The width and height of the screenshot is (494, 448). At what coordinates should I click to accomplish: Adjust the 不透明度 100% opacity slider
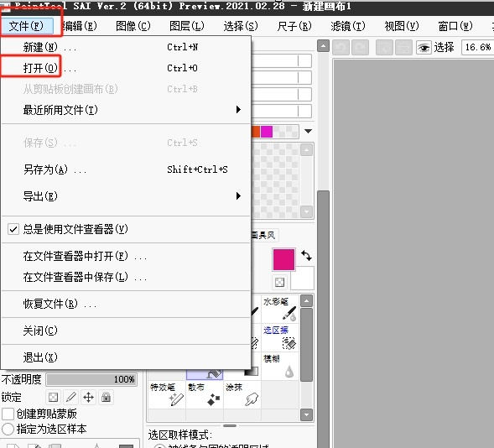91,380
